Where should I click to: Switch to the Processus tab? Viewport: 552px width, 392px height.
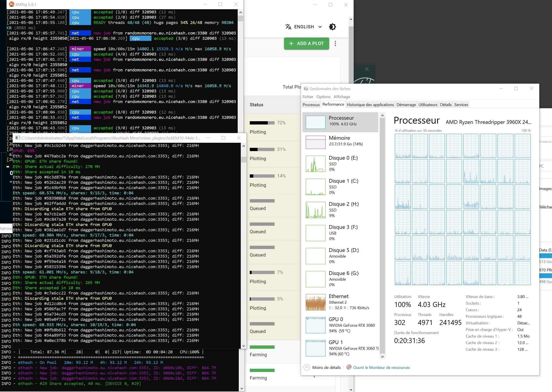coord(311,105)
